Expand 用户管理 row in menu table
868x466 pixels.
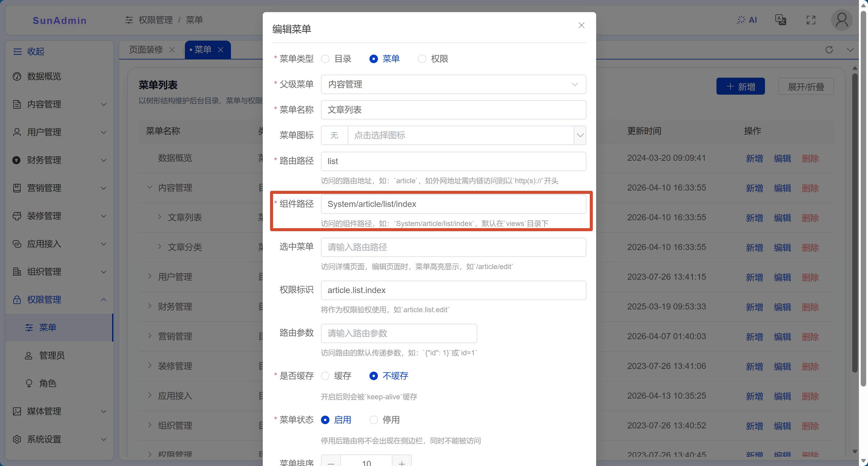click(150, 276)
